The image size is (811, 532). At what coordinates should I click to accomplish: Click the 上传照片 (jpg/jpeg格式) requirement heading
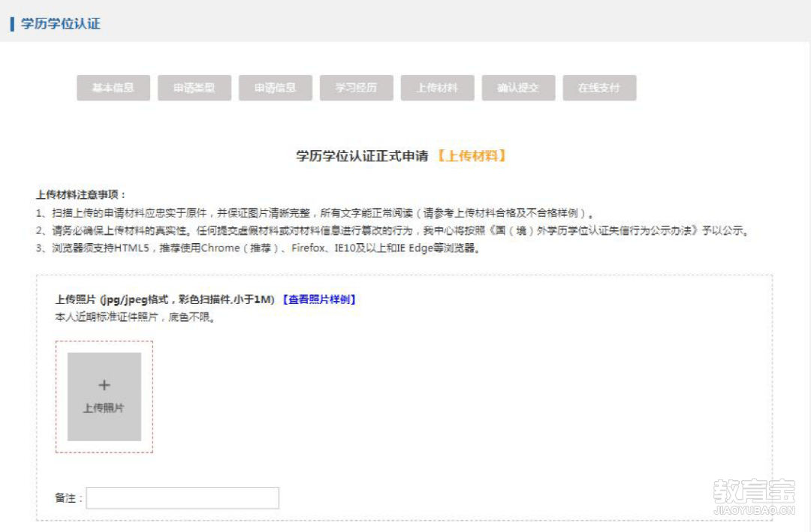pos(165,299)
